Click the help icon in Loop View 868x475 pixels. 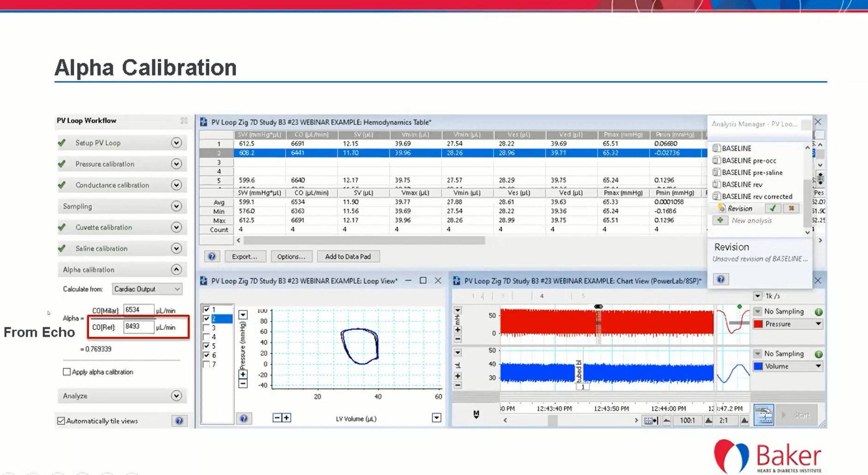pos(244,419)
